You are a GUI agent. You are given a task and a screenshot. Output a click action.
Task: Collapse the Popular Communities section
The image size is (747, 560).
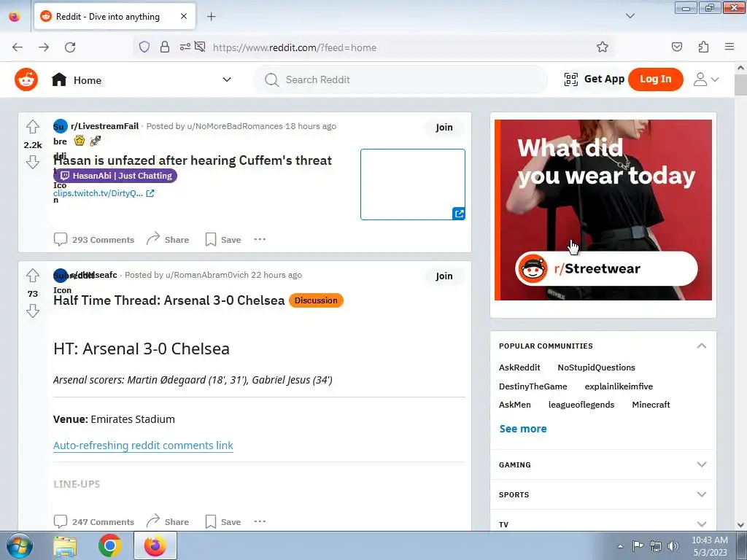[701, 346]
